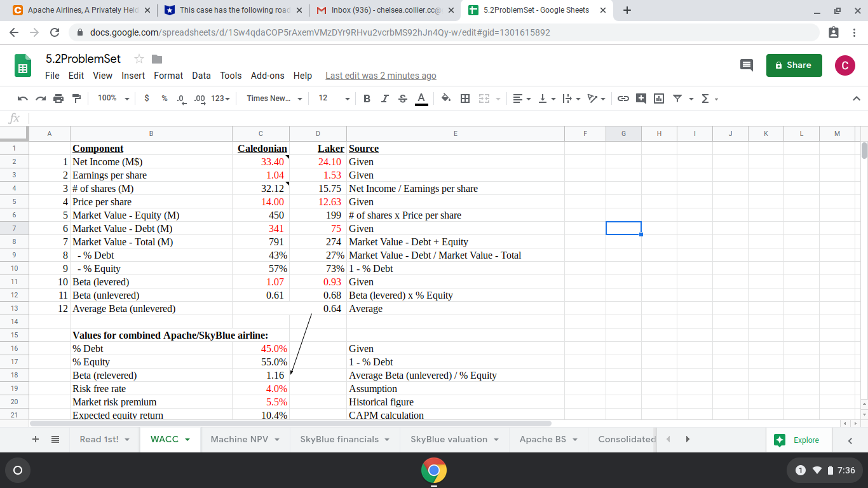
Task: Open the Add-ons menu
Action: [x=268, y=76]
